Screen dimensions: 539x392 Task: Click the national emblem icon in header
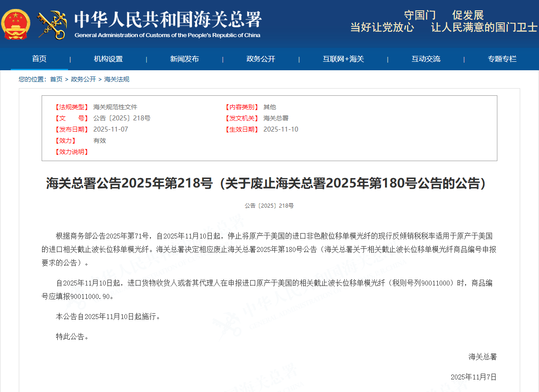point(16,24)
